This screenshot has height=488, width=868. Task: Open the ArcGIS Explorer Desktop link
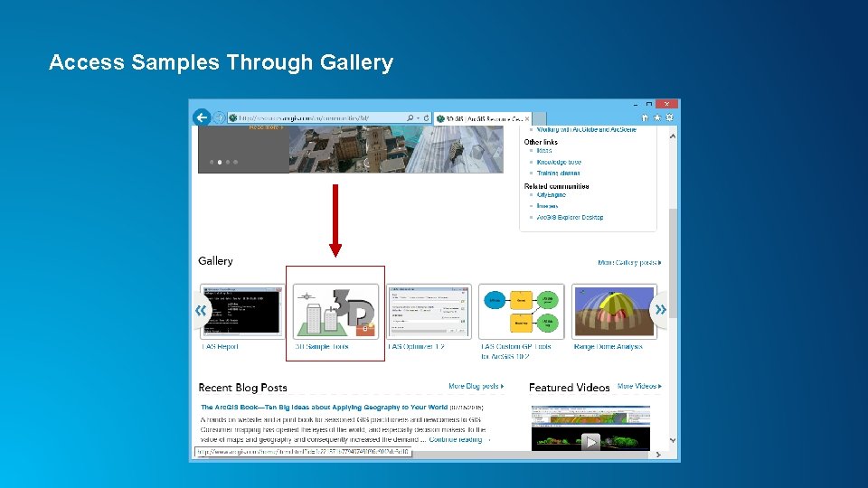pyautogui.click(x=571, y=218)
